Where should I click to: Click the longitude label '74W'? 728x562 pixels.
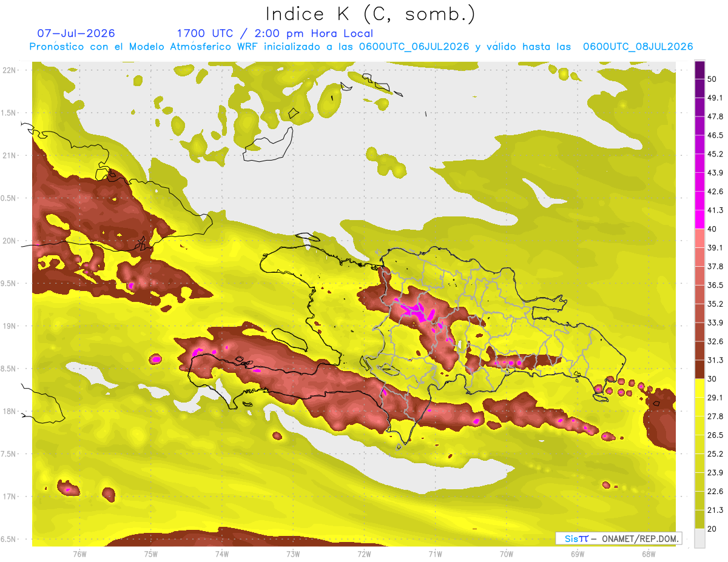click(x=222, y=554)
